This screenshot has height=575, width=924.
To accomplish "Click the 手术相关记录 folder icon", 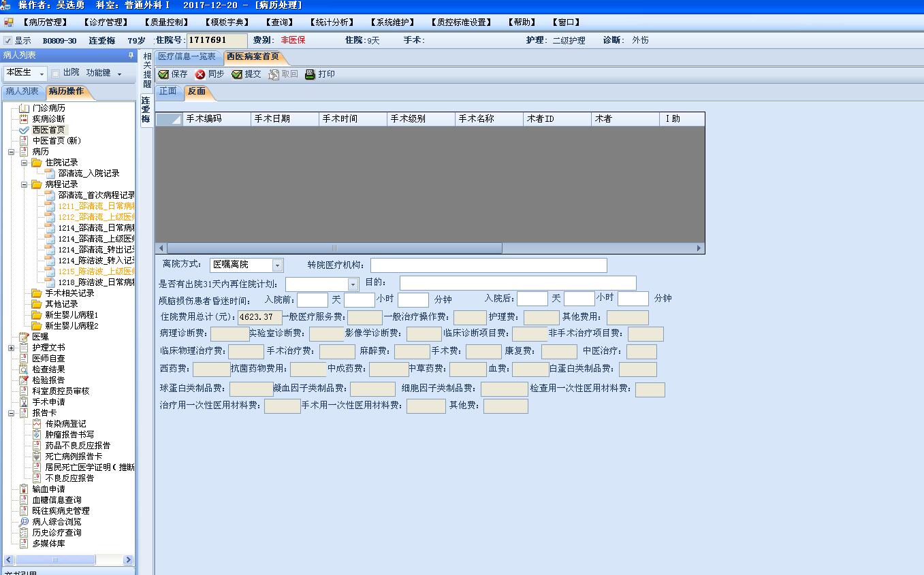I will [37, 293].
